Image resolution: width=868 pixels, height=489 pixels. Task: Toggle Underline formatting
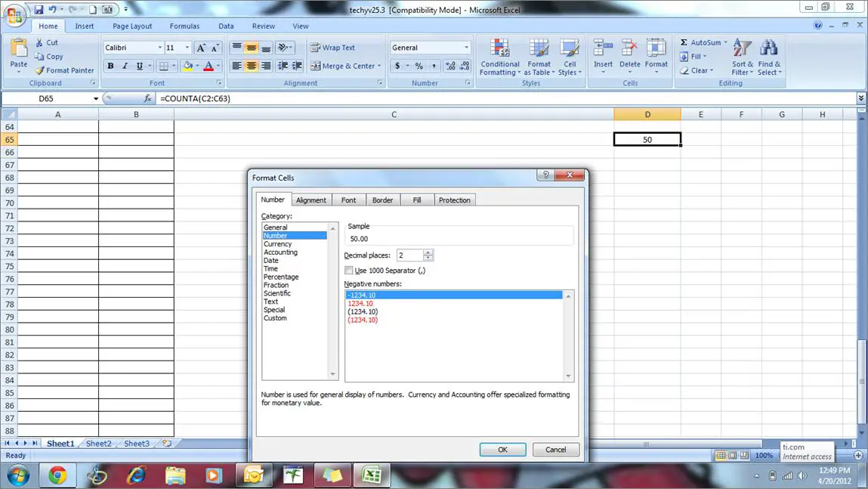(140, 66)
